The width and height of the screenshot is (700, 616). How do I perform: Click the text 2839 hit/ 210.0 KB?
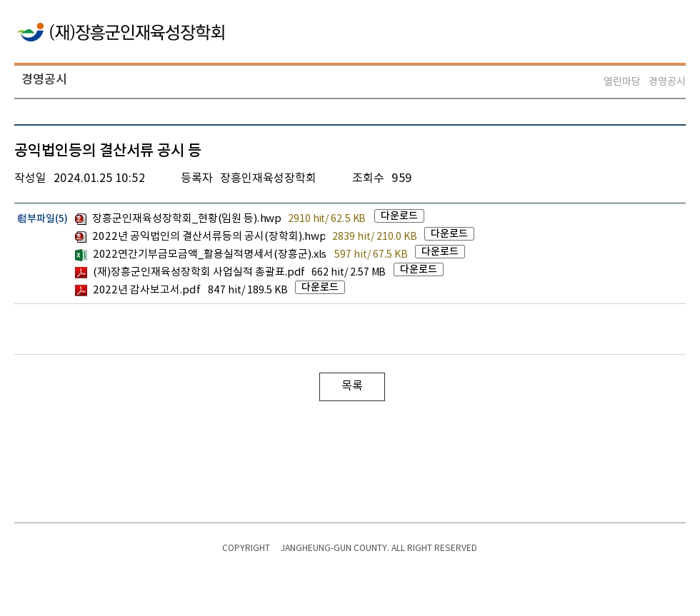point(374,236)
